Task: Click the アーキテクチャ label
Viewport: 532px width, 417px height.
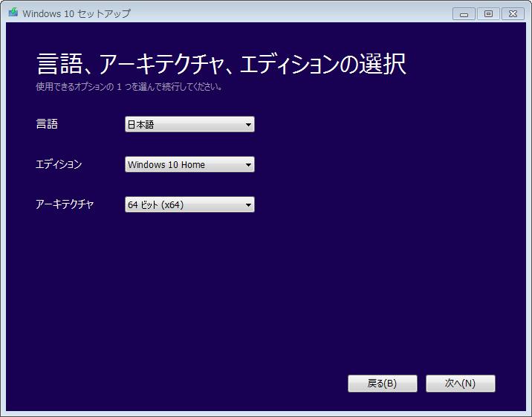Action: pyautogui.click(x=65, y=204)
